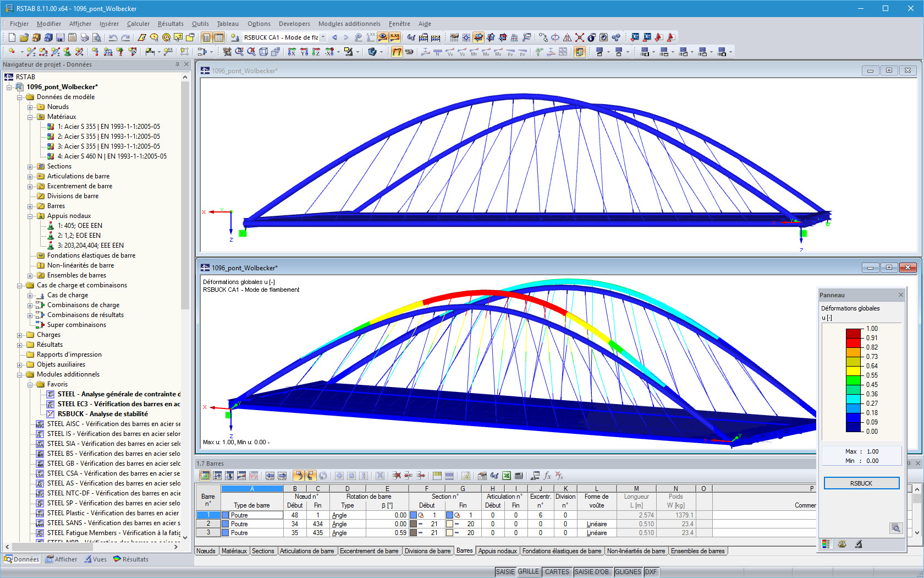The width and height of the screenshot is (924, 578).
Task: Toggle show result values x.xx button
Action: [x=395, y=37]
